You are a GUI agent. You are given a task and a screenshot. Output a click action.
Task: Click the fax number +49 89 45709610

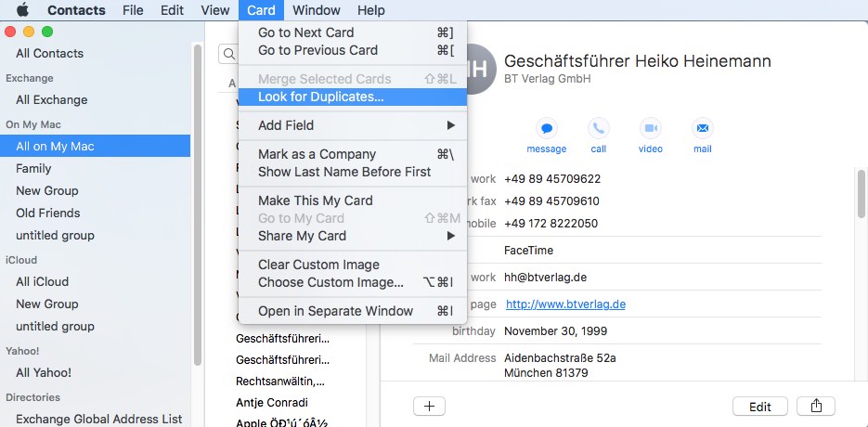click(x=552, y=201)
